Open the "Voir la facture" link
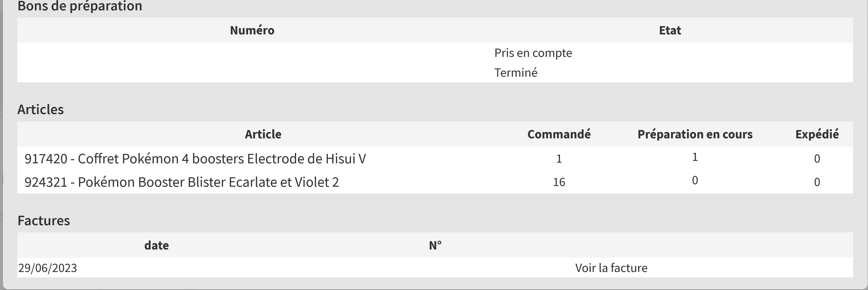The width and height of the screenshot is (868, 290). pos(611,268)
